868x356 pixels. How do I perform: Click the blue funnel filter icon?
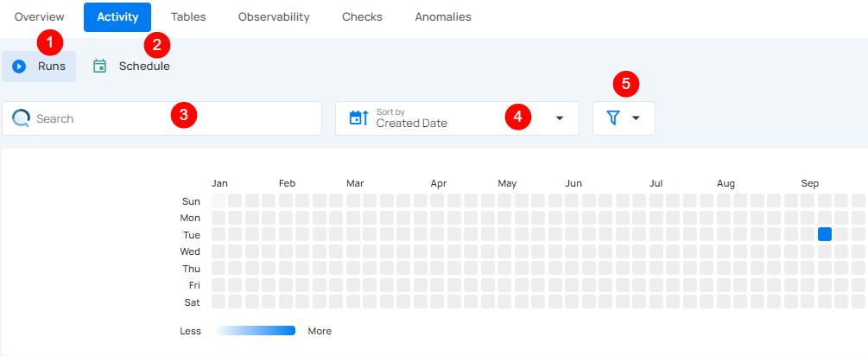(613, 118)
